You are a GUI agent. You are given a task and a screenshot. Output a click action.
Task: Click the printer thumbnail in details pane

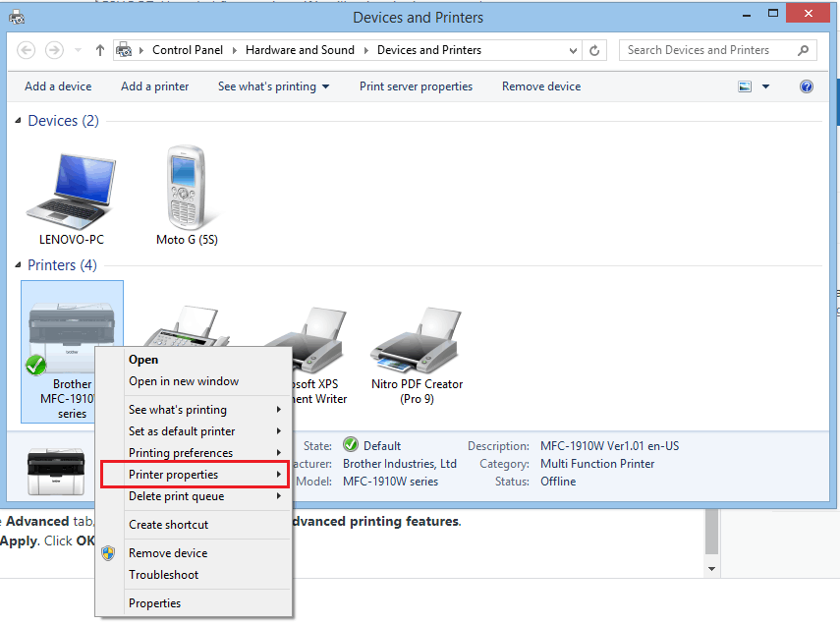[x=56, y=471]
